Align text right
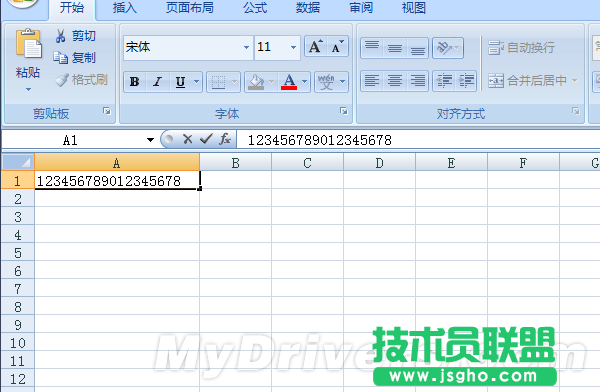The height and width of the screenshot is (392, 600). pos(417,81)
